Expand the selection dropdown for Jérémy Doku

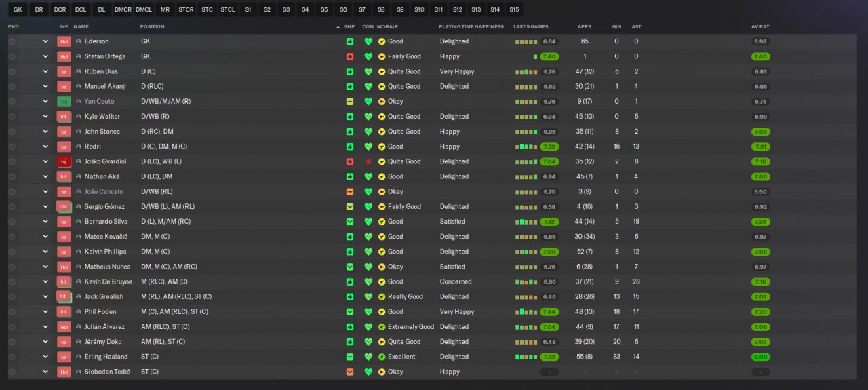(45, 342)
